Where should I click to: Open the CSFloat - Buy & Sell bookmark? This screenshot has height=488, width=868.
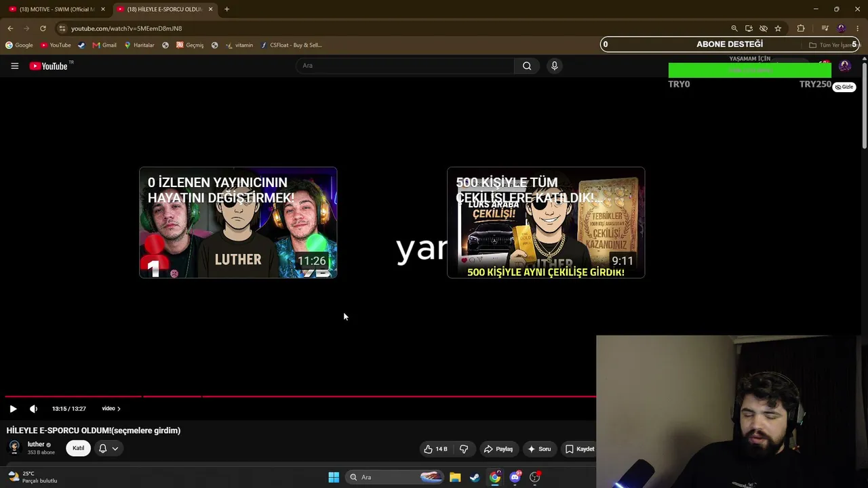pos(291,45)
